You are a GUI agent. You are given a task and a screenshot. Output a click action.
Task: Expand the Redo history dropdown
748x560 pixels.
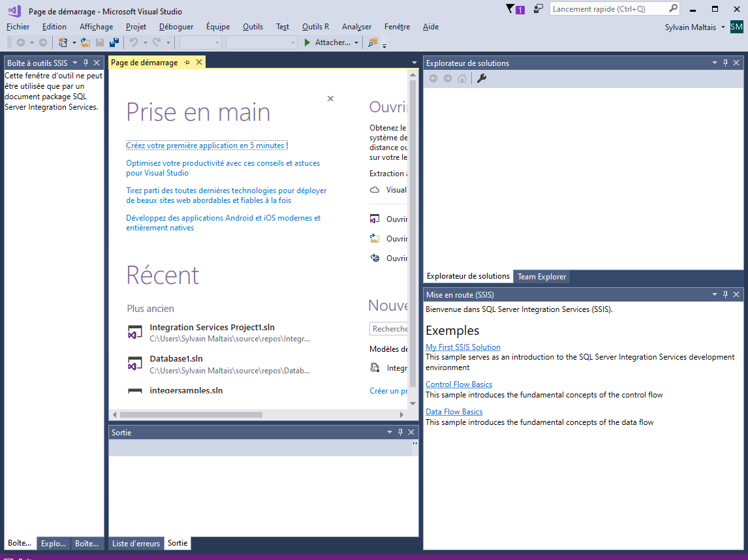point(167,42)
